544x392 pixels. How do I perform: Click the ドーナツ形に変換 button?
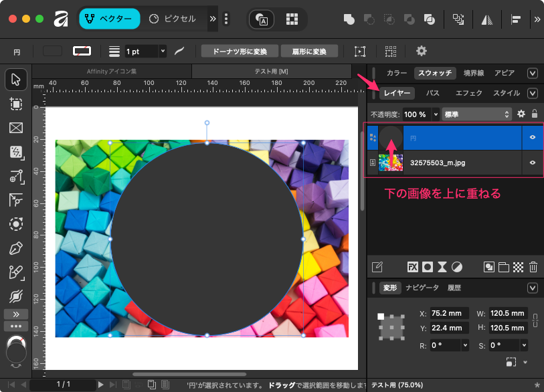tap(239, 51)
